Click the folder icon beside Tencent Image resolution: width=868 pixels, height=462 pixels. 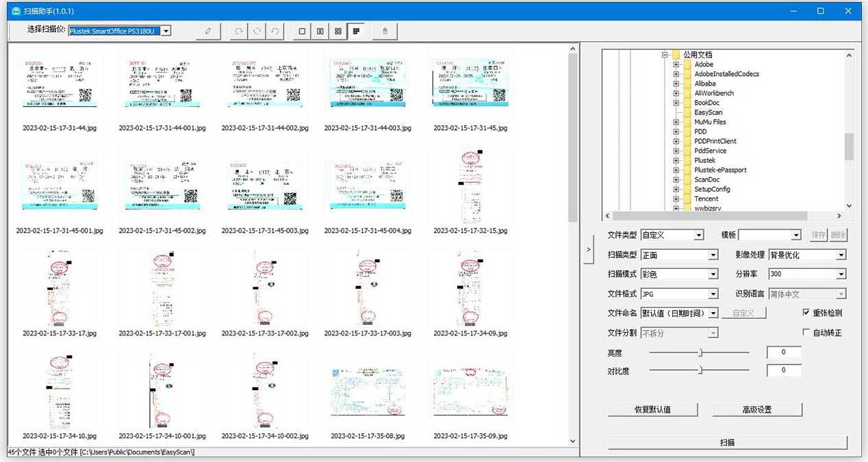click(x=687, y=198)
